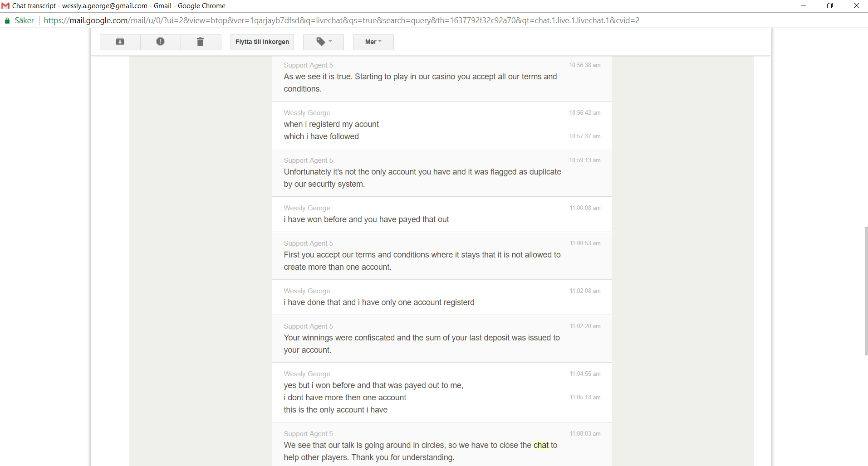Click the timestamp 11:00:53 am
The height and width of the screenshot is (466, 868).
pos(585,243)
